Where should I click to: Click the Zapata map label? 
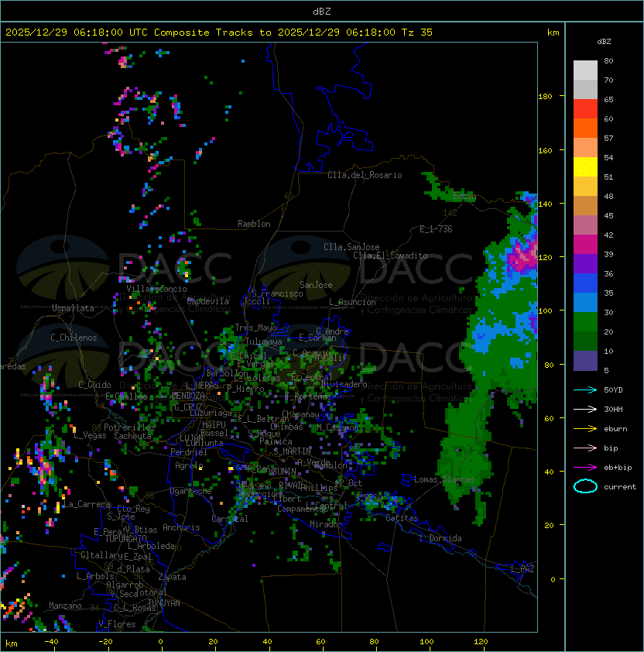click(x=172, y=577)
